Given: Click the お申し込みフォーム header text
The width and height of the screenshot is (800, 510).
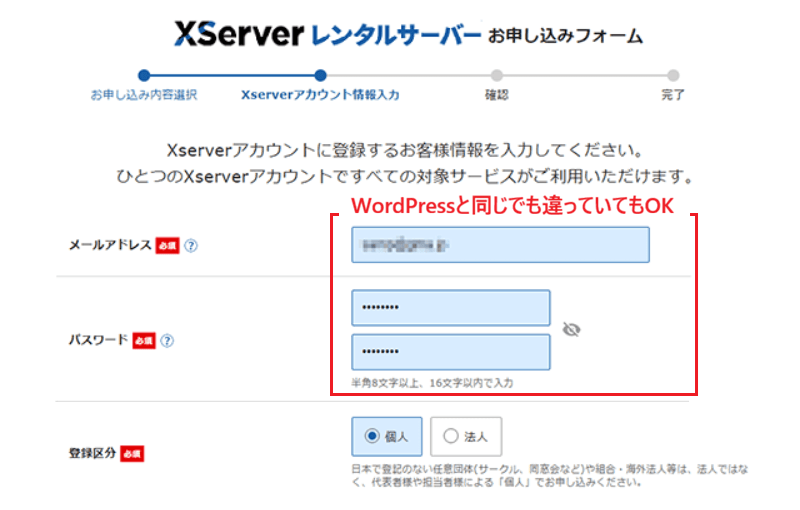Looking at the screenshot, I should tap(565, 37).
